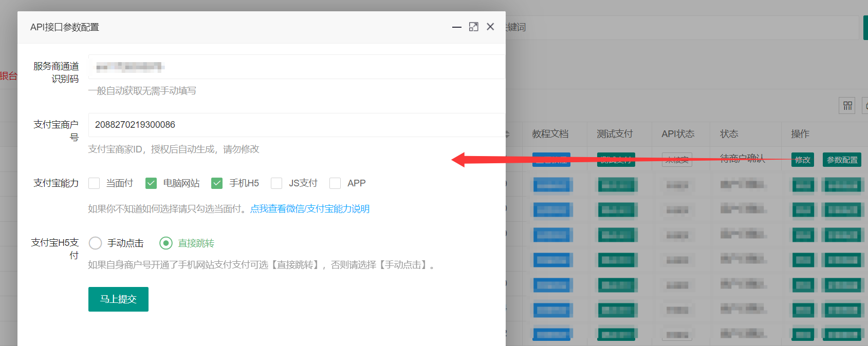
Task: Maximize the API接口参数配置 dialog
Action: [473, 27]
